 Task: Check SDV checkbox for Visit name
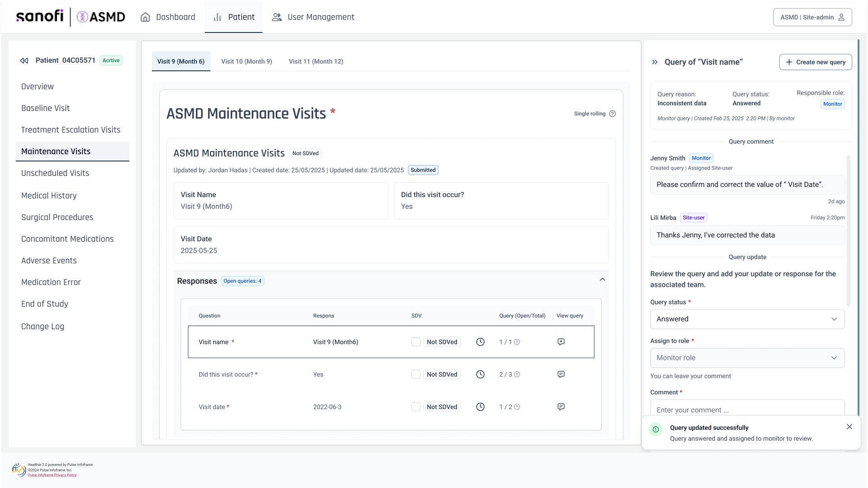point(416,342)
